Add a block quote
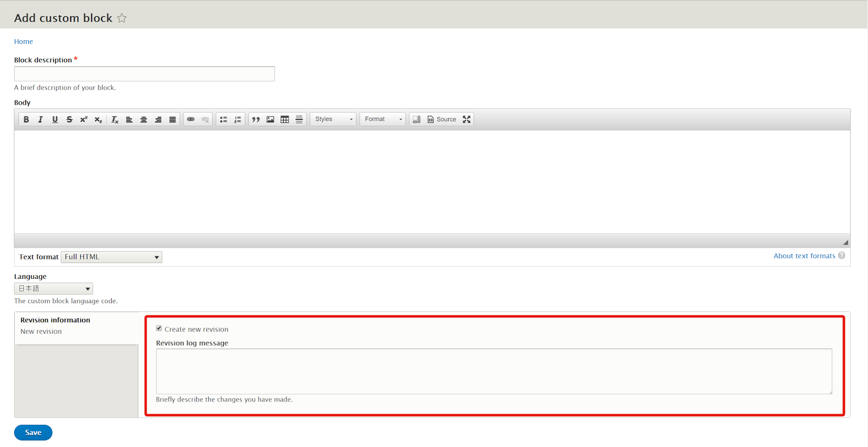This screenshot has height=447, width=868. (x=256, y=119)
